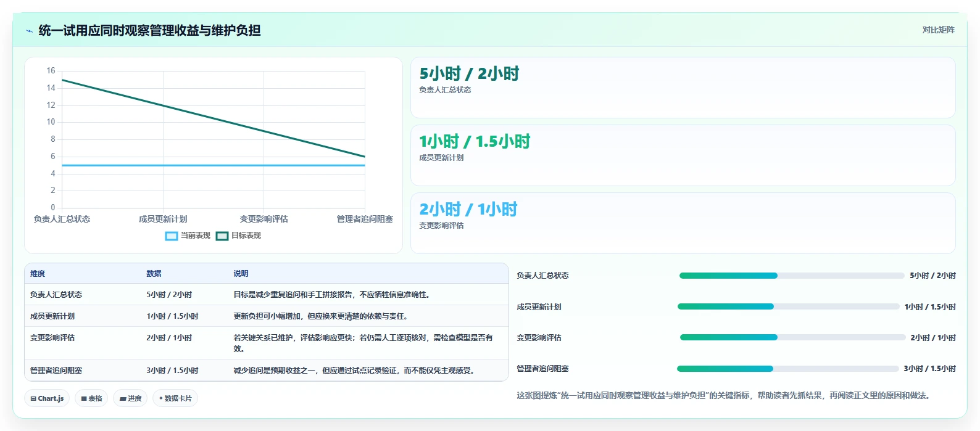Click the 表格 tag
The image size is (980, 431).
point(91,398)
